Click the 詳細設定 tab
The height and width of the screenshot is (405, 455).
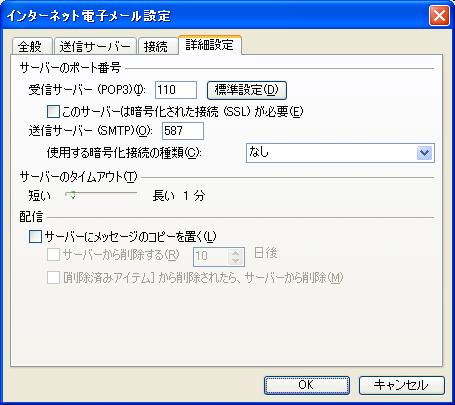(210, 45)
